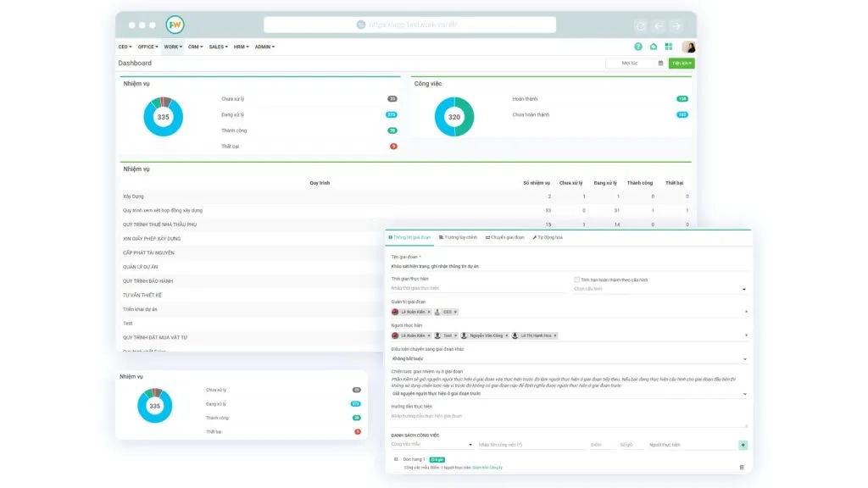Click the 273 badge for Đang xử lý, top card
Image resolution: width=868 pixels, height=488 pixels.
click(x=392, y=115)
